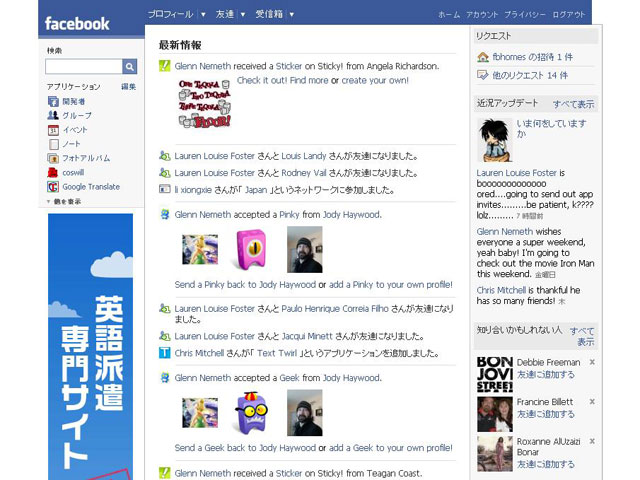Click ログアウト to log out
Screen dimensions: 640x480
569,15
